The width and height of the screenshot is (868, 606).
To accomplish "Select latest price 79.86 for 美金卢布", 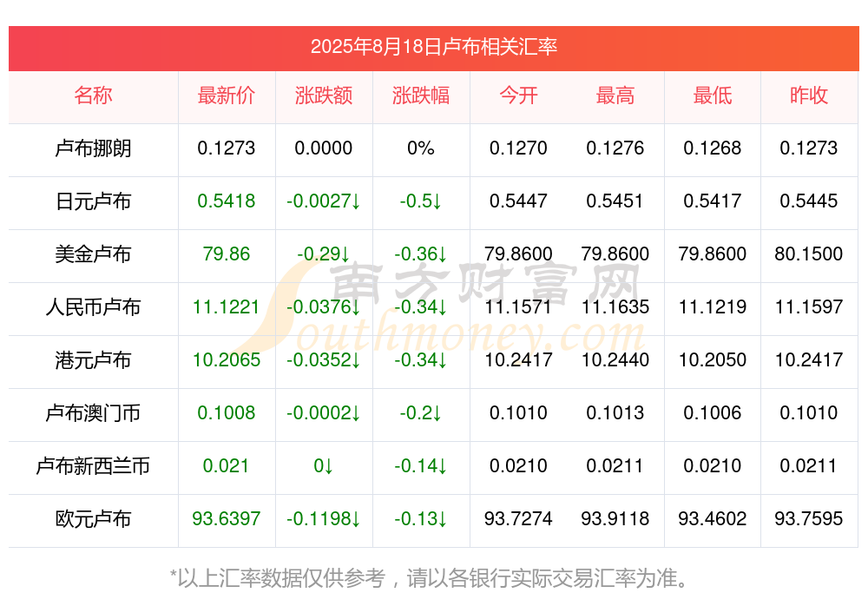I will 227,254.
